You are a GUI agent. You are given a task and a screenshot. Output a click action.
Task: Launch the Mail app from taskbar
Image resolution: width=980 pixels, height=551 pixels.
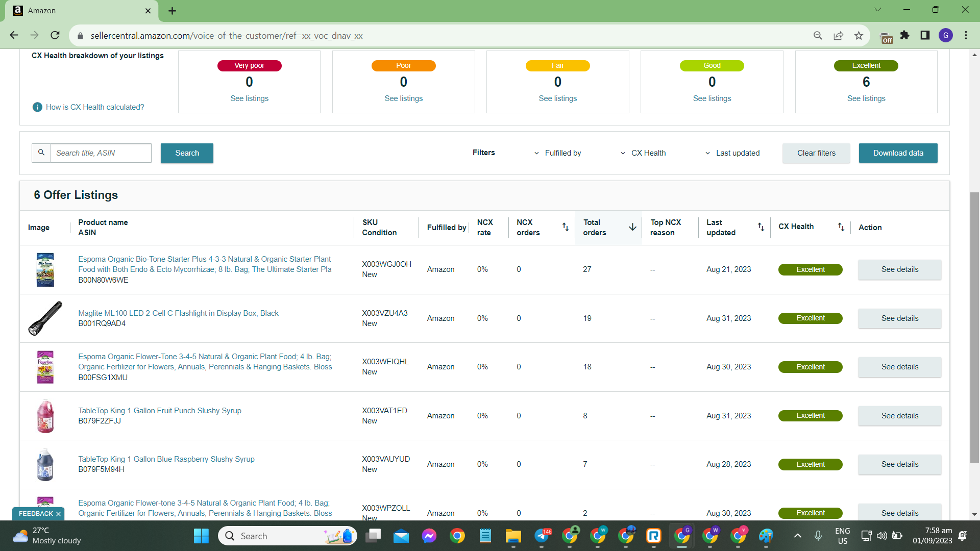(401, 536)
